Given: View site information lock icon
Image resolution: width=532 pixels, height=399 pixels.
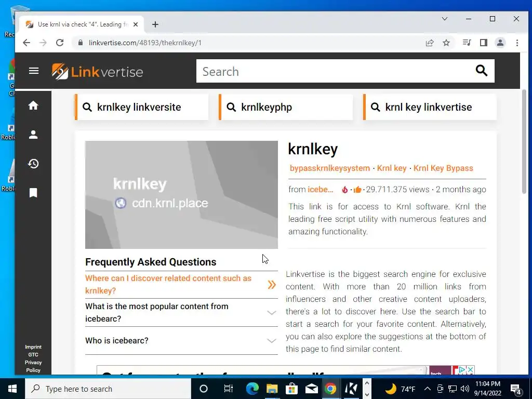Looking at the screenshot, I should pos(81,43).
